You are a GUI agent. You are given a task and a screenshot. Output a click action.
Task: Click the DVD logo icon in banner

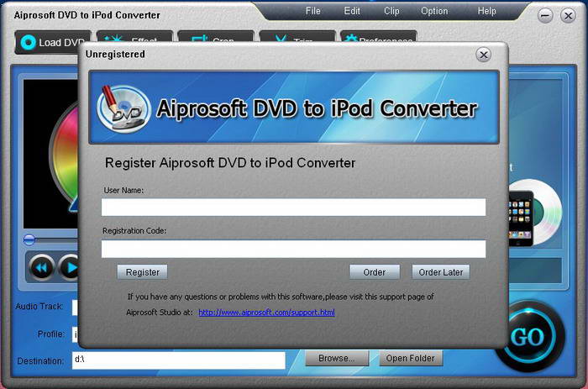click(x=123, y=108)
